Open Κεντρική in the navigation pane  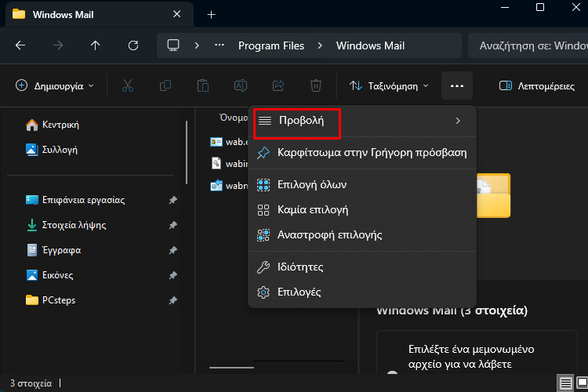click(53, 125)
